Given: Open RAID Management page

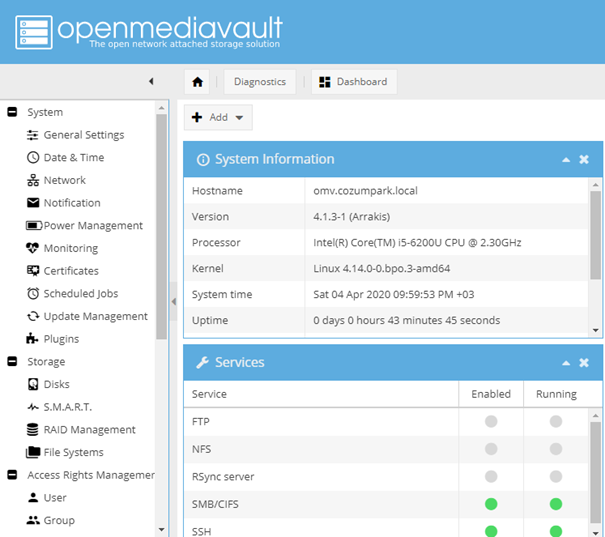Looking at the screenshot, I should 90,429.
